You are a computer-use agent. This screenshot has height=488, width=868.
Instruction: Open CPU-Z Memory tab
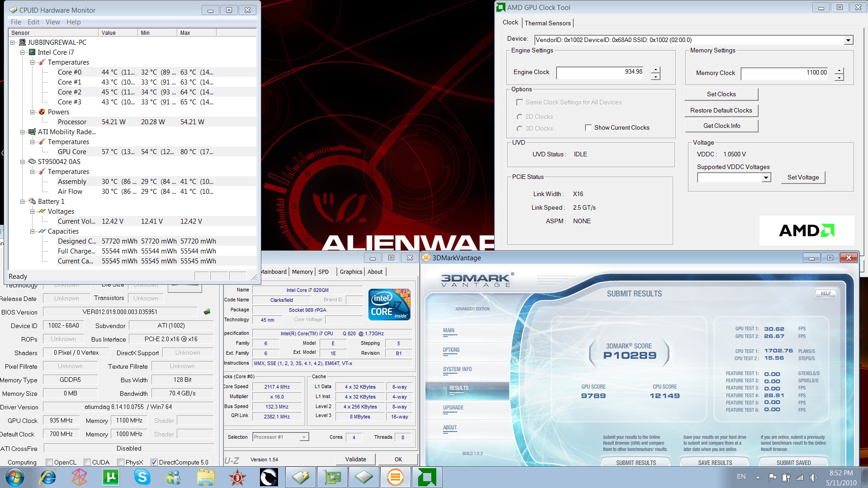point(302,272)
